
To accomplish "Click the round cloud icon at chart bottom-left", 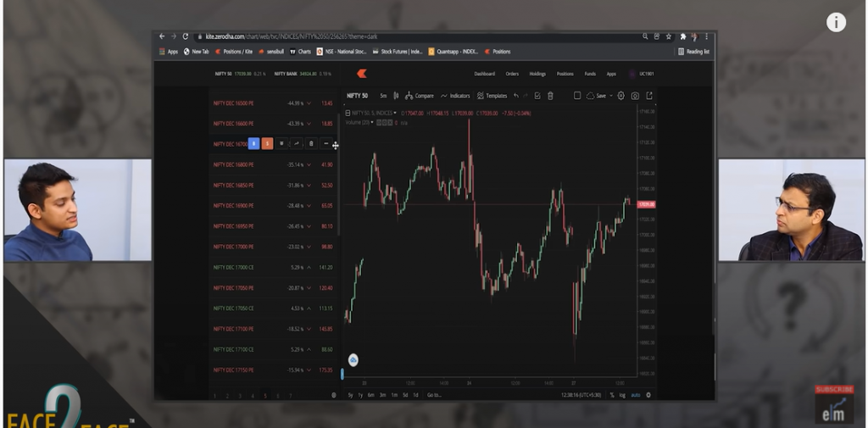I will click(x=353, y=360).
